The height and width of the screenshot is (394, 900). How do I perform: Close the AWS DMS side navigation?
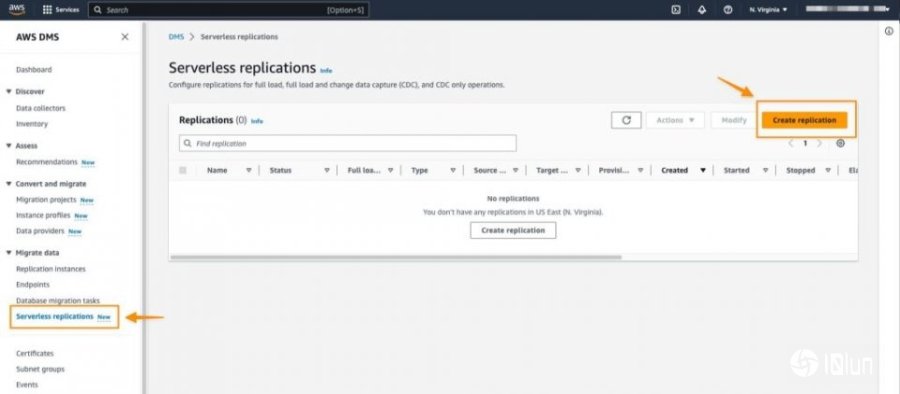(125, 37)
